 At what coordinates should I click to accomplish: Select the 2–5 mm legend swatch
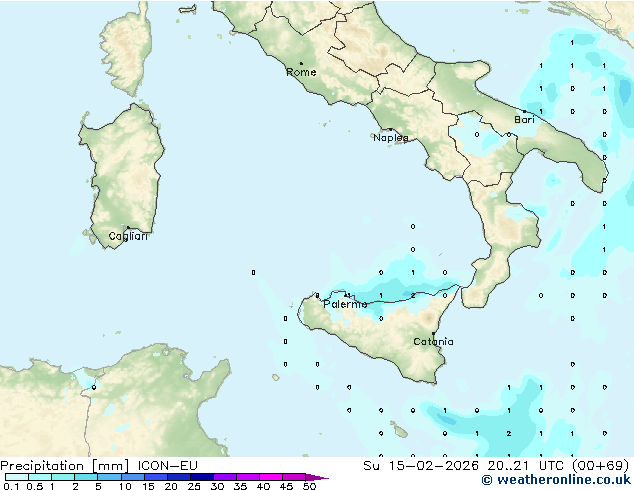pyautogui.click(x=86, y=477)
